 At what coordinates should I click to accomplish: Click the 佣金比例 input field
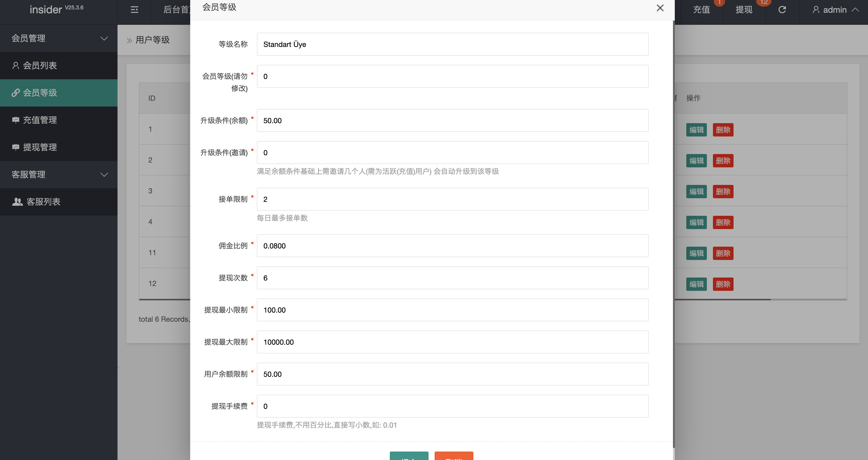click(452, 246)
